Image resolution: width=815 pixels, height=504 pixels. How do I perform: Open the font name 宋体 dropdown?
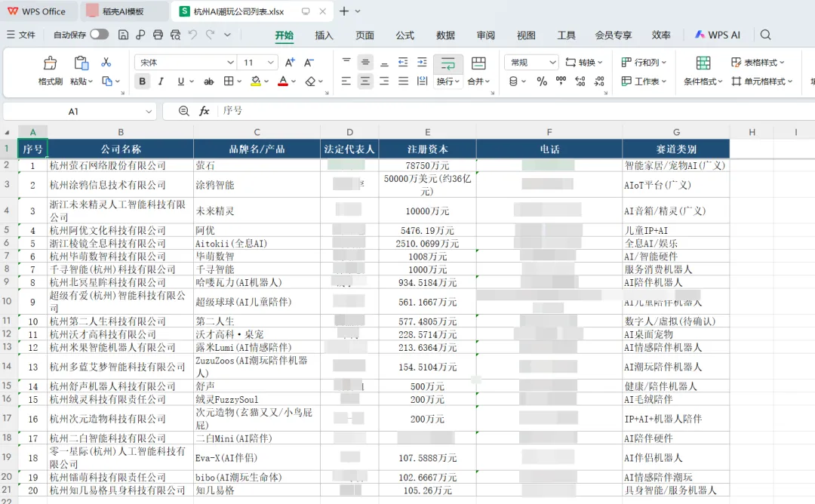[x=230, y=63]
